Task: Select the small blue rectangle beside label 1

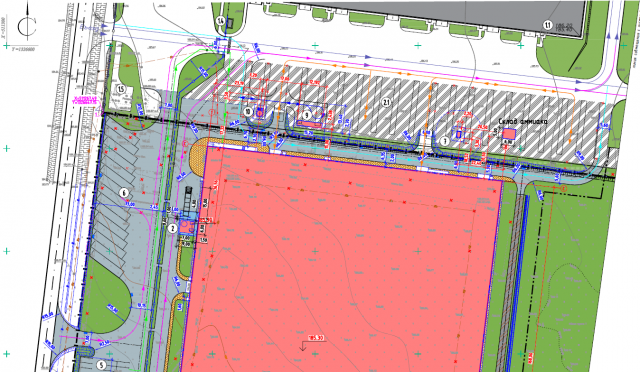Action: coord(458,134)
